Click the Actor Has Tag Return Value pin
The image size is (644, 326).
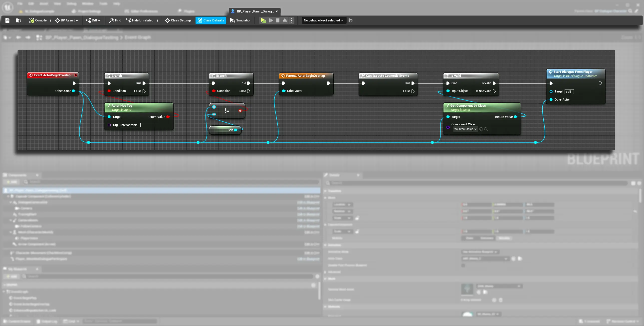click(x=168, y=117)
